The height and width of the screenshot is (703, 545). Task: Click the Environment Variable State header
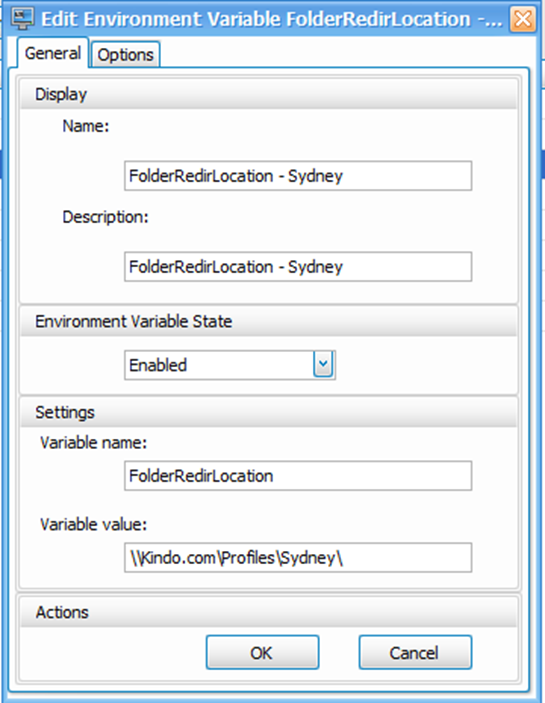tap(269, 321)
